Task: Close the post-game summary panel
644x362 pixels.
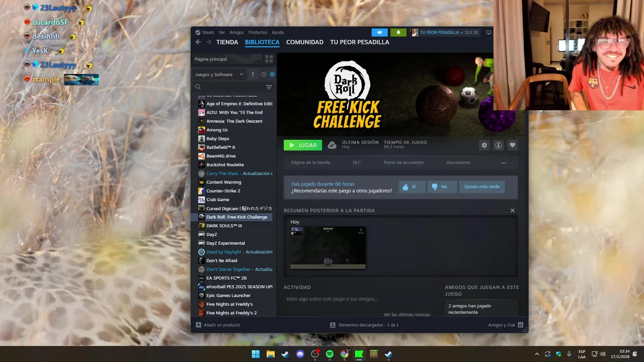Action: click(x=512, y=211)
